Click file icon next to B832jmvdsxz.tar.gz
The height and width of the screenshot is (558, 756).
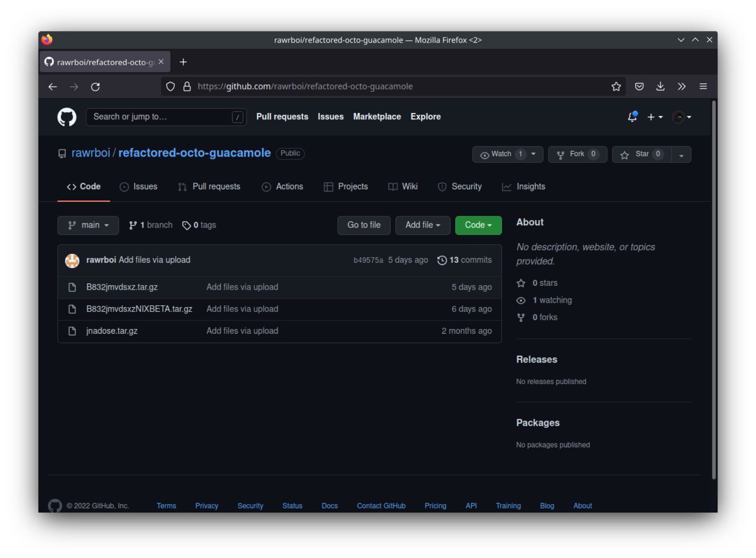[x=72, y=287]
